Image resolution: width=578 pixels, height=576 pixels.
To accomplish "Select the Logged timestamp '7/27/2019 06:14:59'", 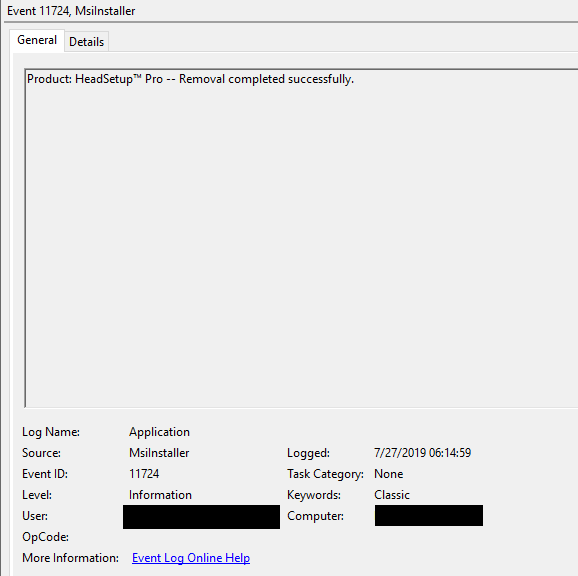I will pos(422,453).
